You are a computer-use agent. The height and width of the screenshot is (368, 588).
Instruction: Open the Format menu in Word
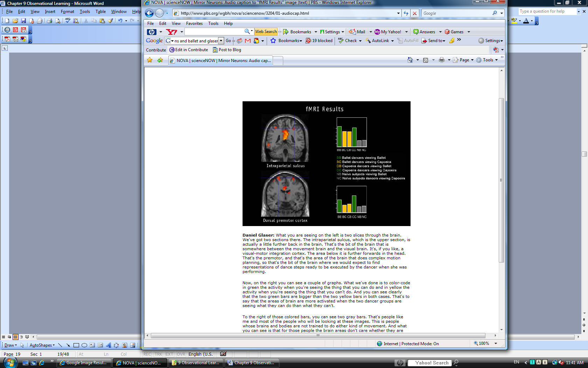67,12
